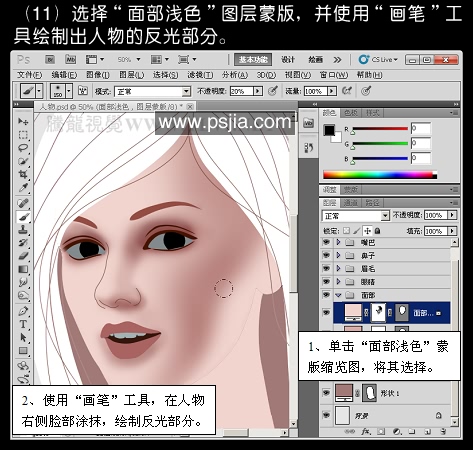Enable airbrush mode next to flow
The width and height of the screenshot is (473, 450).
pyautogui.click(x=347, y=91)
